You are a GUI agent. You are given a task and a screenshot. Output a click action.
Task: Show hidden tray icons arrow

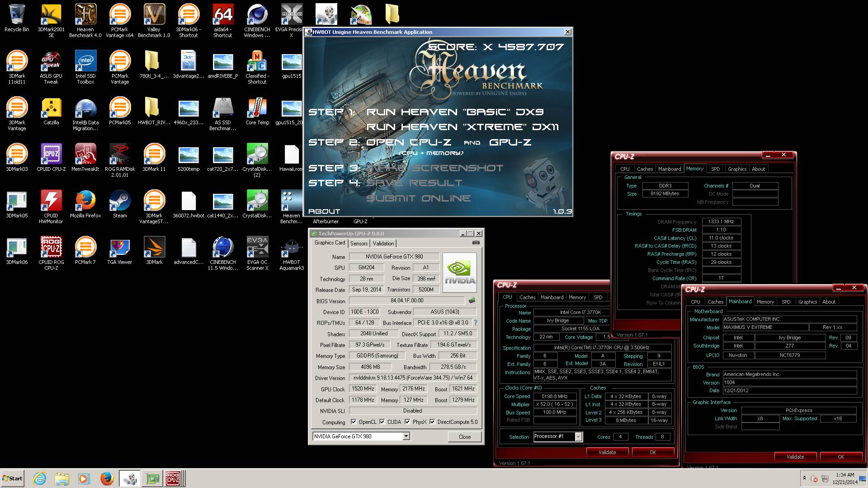coord(804,478)
